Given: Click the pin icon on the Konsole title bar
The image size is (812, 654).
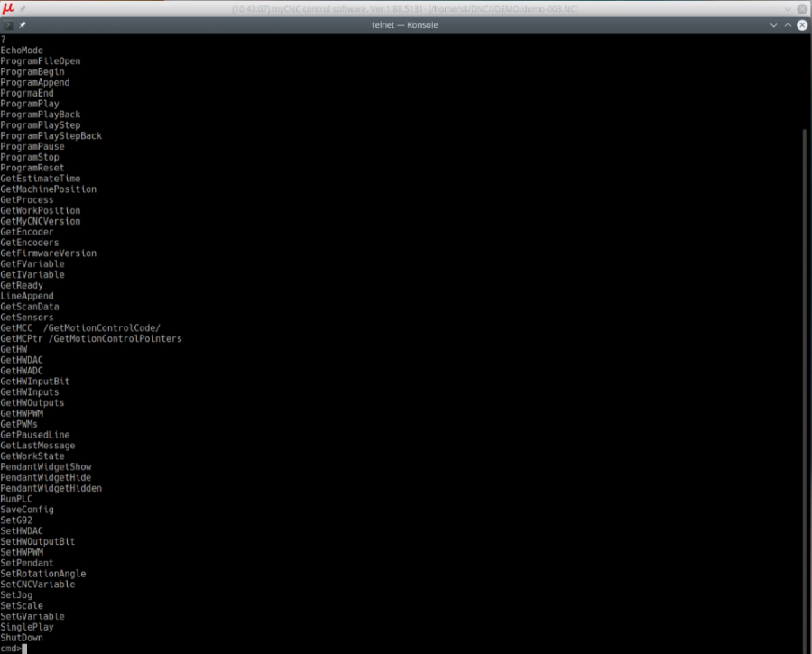Looking at the screenshot, I should [23, 24].
